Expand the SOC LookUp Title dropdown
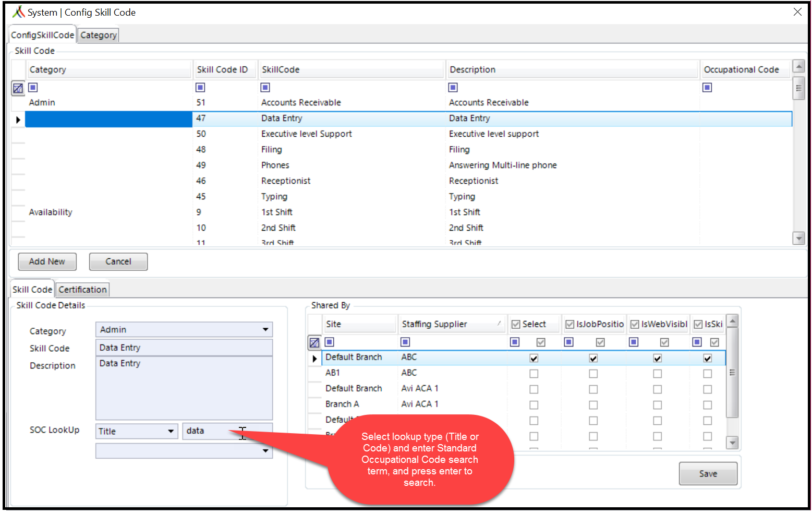This screenshot has width=812, height=513. (x=171, y=431)
